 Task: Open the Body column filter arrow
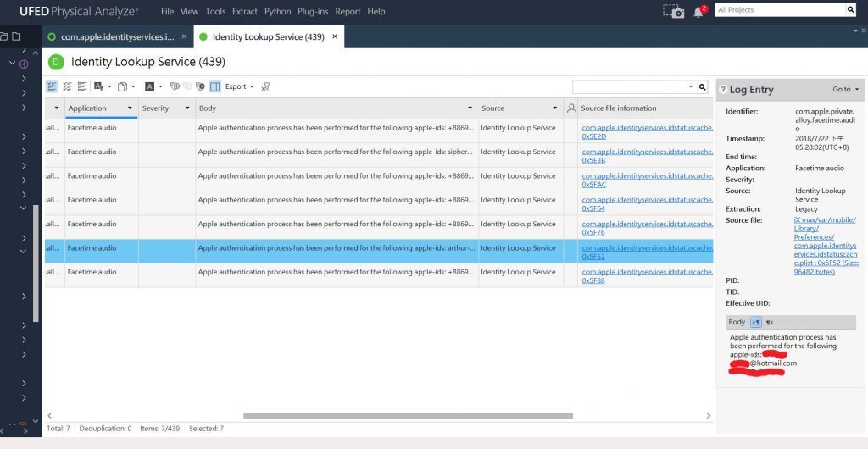tap(470, 108)
